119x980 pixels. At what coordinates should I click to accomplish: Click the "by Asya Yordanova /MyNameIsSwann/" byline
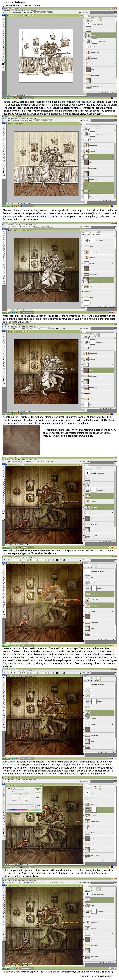21,6
